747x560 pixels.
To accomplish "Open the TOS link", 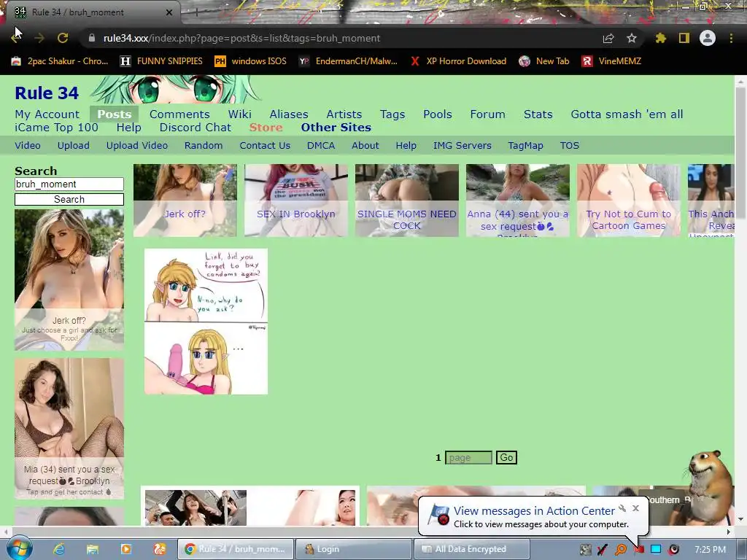I will pyautogui.click(x=570, y=146).
